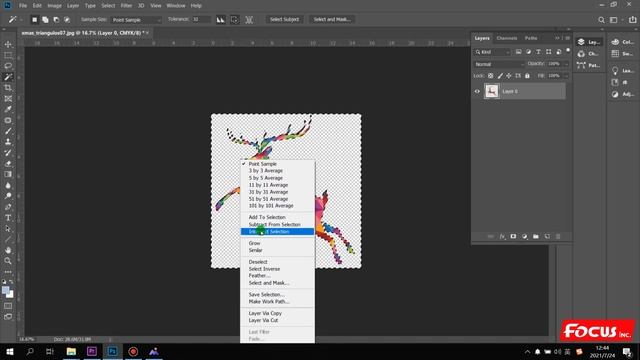Toggle layer filtering on/off switch
Screen dimensions: 640x360
click(568, 51)
